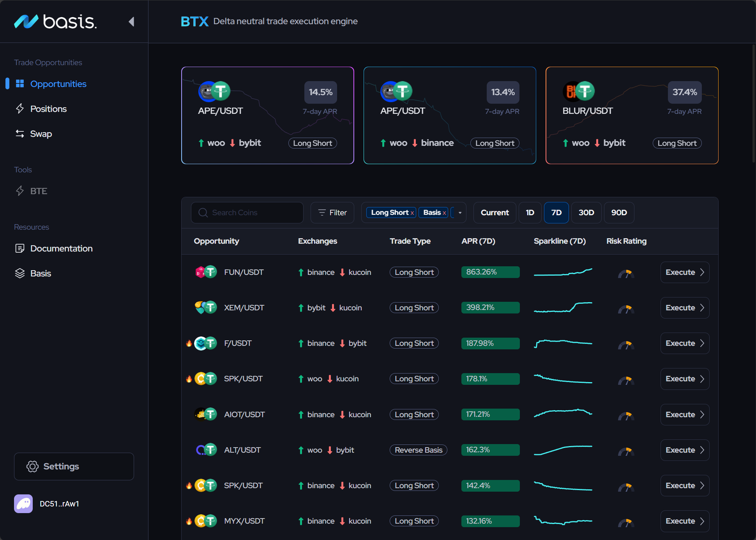Viewport: 756px width, 540px height.
Task: Click the Settings gear icon
Action: 32,466
